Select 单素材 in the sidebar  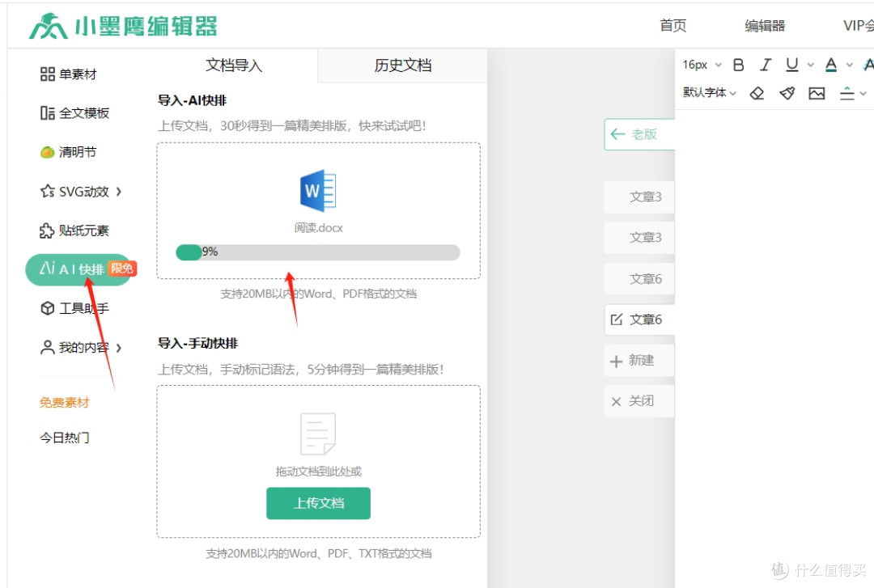click(69, 74)
